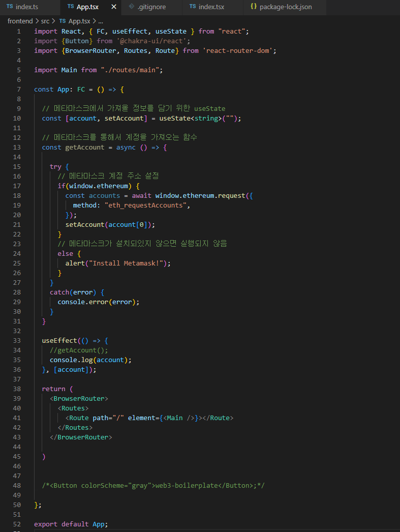Viewport: 400px width, 532px height.
Task: Click the closing </BrowserRouter> tag
Action: pyautogui.click(x=81, y=438)
